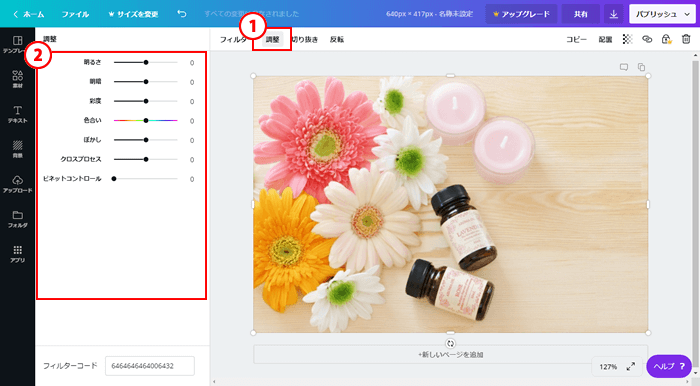Click the undo arrow in top bar
Screen dimensions: 700x386
pos(182,14)
